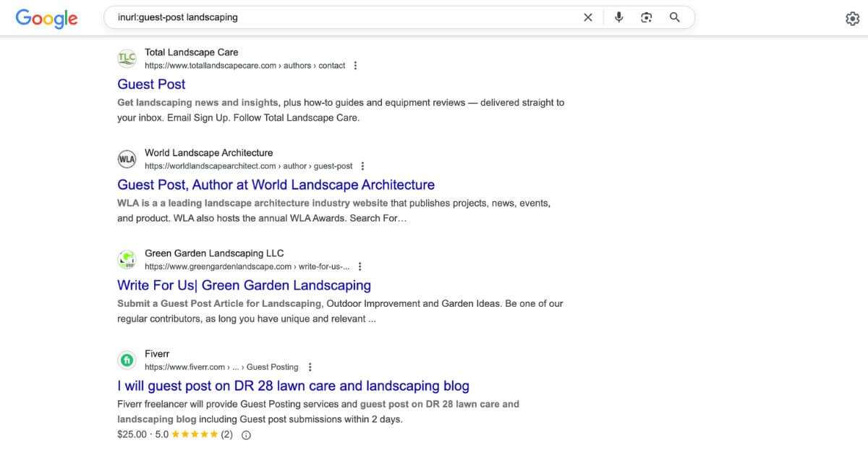Click the five-star rating on the Fiverr result
868x456 pixels.
tap(194, 434)
